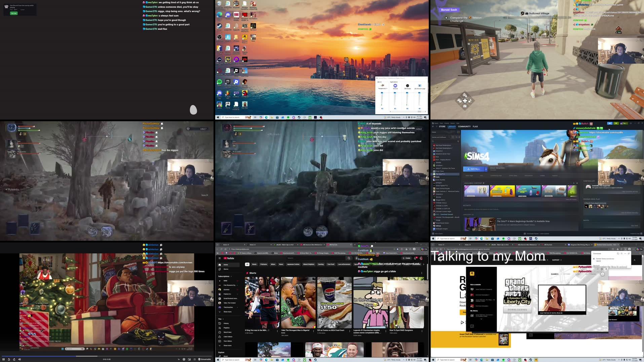The height and width of the screenshot is (362, 644).
Task: Open History in the YouTube sidebar
Action: (x=226, y=323)
